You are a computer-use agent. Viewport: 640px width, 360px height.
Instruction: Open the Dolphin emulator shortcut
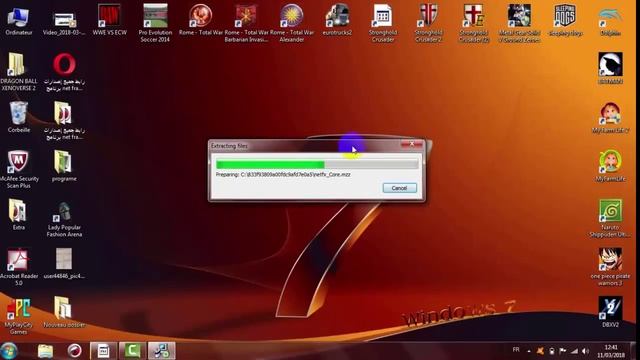[610, 21]
